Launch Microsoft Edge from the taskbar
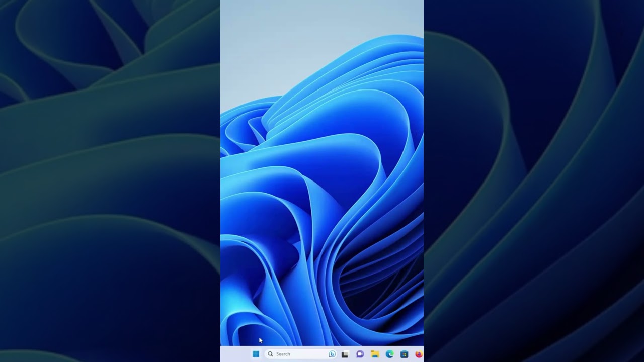The height and width of the screenshot is (362, 644). [x=389, y=354]
